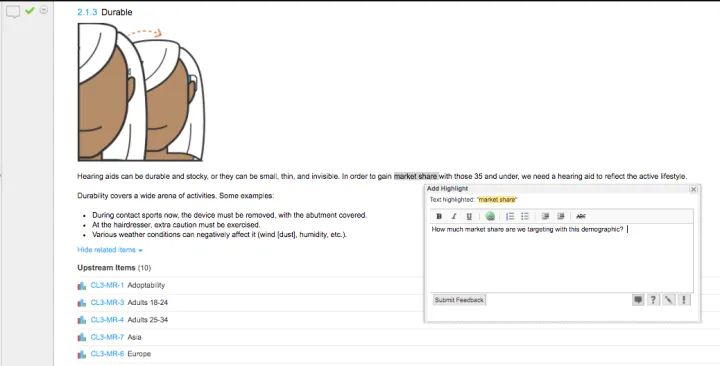Viewport: 720px width, 366px height.
Task: Mark feedback as a proposed change
Action: (669, 300)
